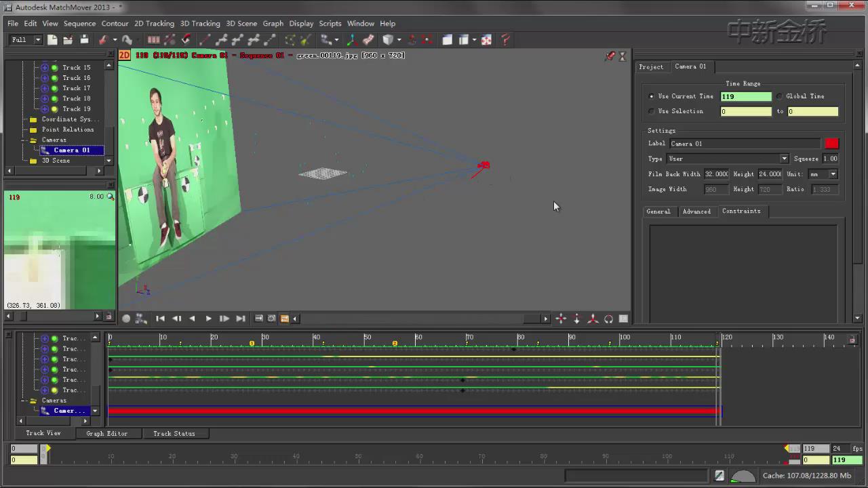Click the red question mark Help icon

tap(505, 40)
